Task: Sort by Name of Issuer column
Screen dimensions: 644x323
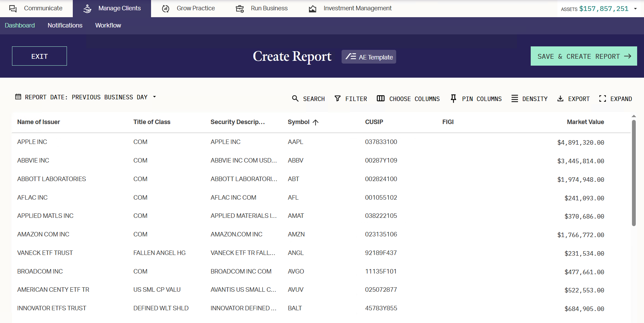Action: point(38,122)
